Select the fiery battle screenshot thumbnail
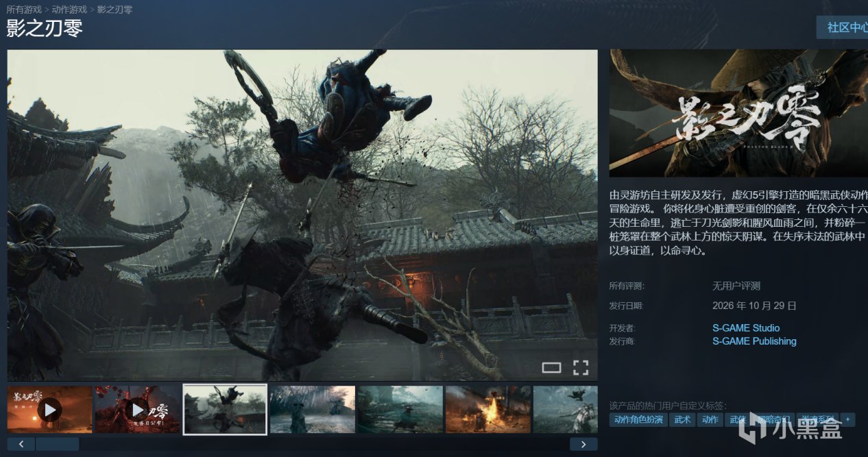This screenshot has width=868, height=457. click(488, 409)
